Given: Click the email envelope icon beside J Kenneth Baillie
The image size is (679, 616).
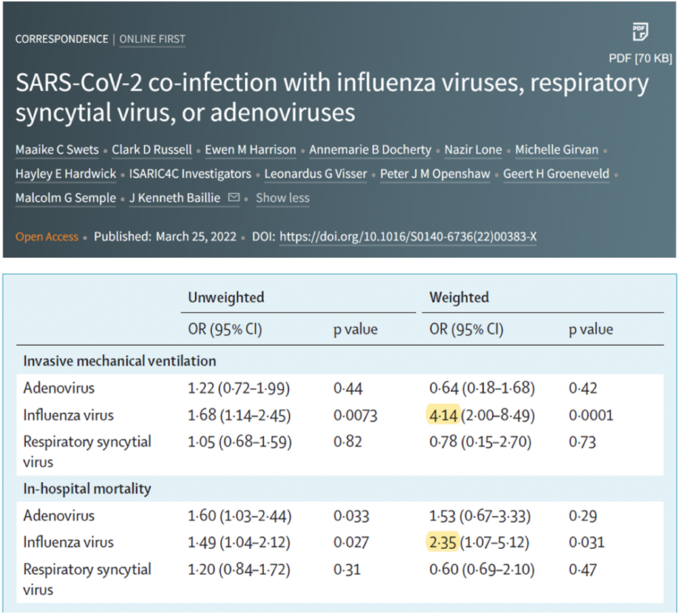Looking at the screenshot, I should [x=234, y=198].
